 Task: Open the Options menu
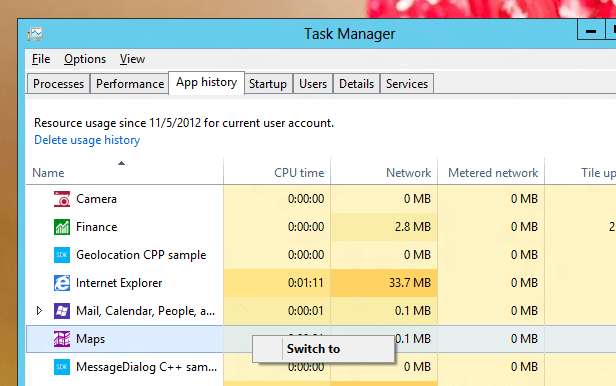click(x=85, y=59)
